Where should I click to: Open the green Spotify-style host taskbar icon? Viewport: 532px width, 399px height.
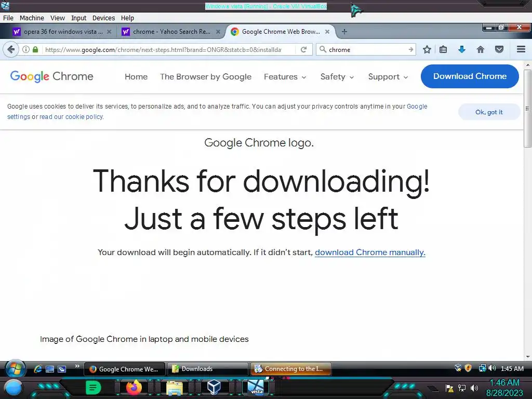[x=93, y=388]
